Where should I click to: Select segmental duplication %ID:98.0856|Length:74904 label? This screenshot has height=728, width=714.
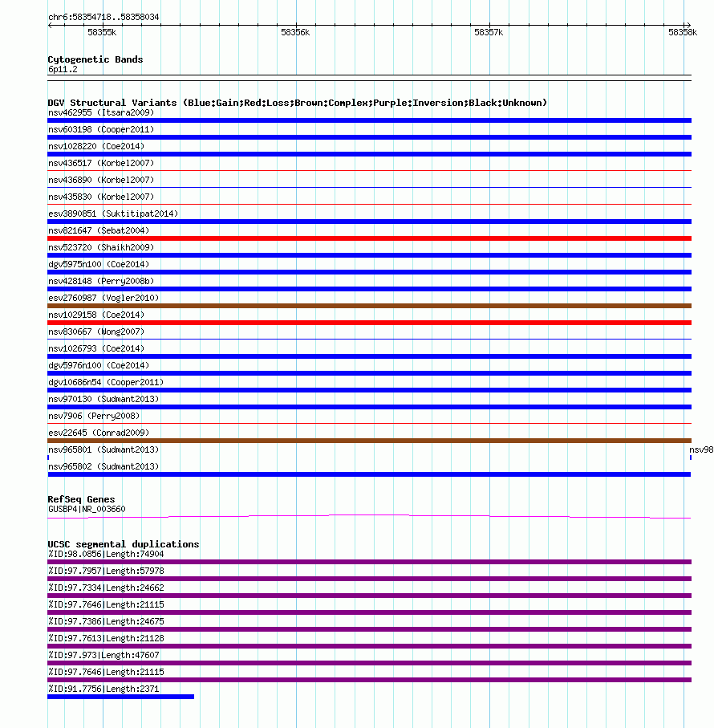click(106, 555)
